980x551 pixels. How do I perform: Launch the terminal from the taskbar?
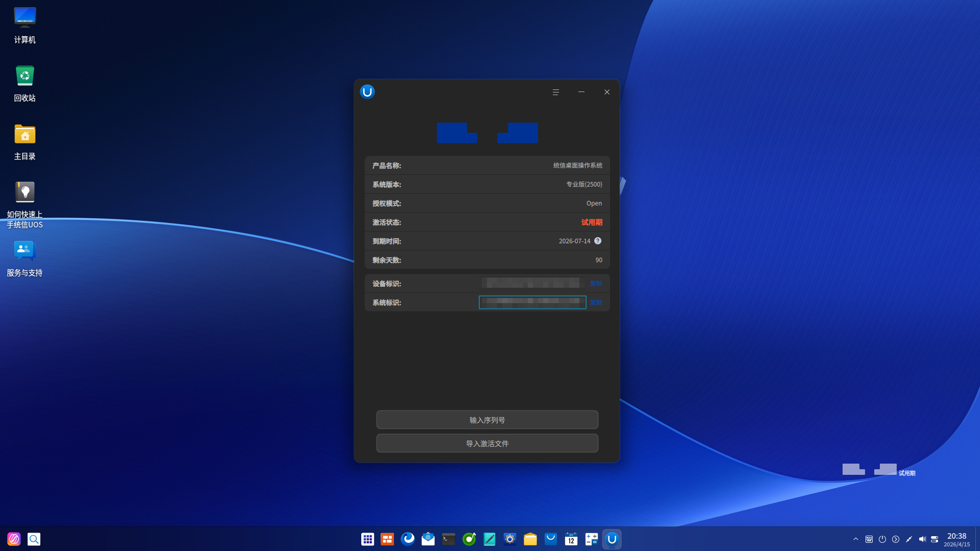pyautogui.click(x=449, y=539)
